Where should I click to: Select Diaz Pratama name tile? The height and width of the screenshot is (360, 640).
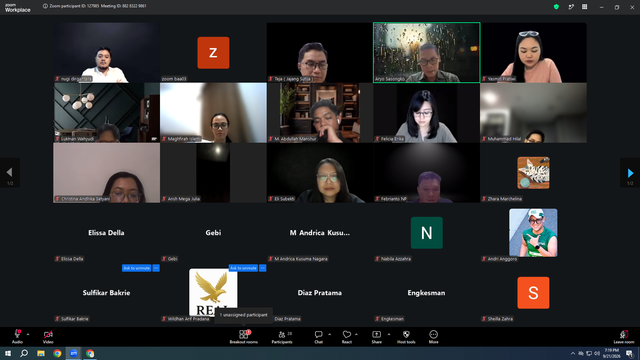click(x=320, y=293)
